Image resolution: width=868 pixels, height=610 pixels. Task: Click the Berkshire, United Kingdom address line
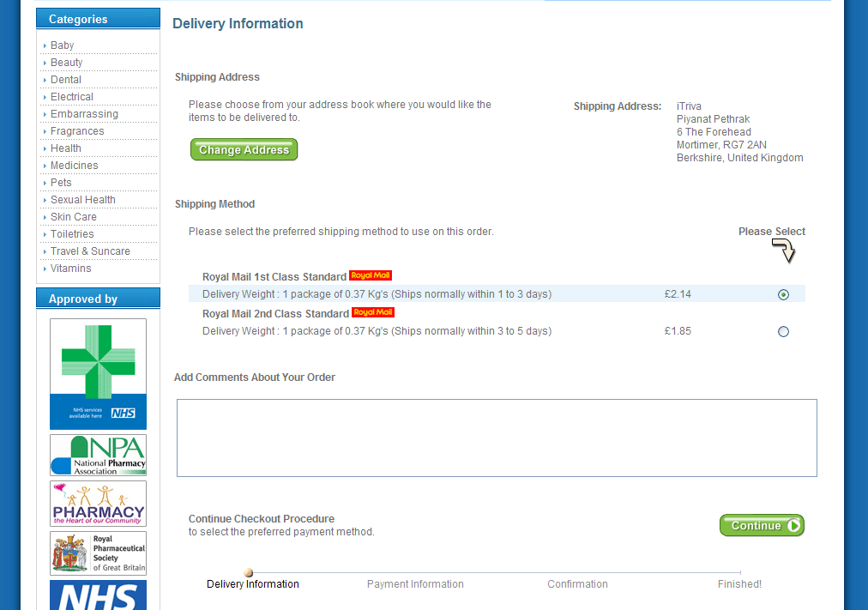739,158
